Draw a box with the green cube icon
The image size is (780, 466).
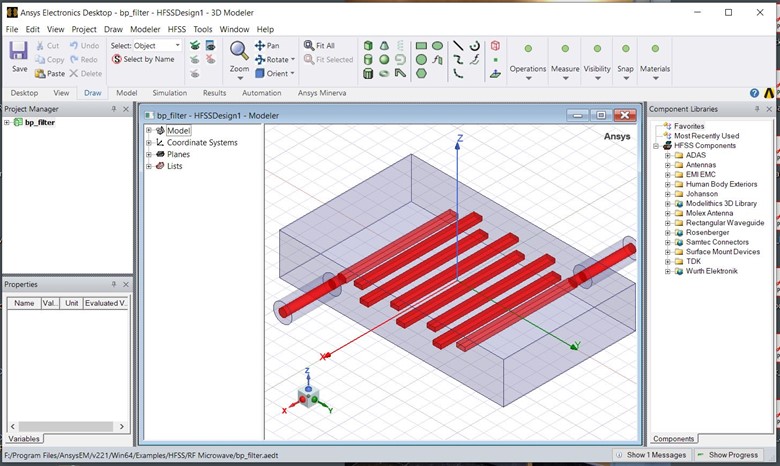pyautogui.click(x=368, y=46)
